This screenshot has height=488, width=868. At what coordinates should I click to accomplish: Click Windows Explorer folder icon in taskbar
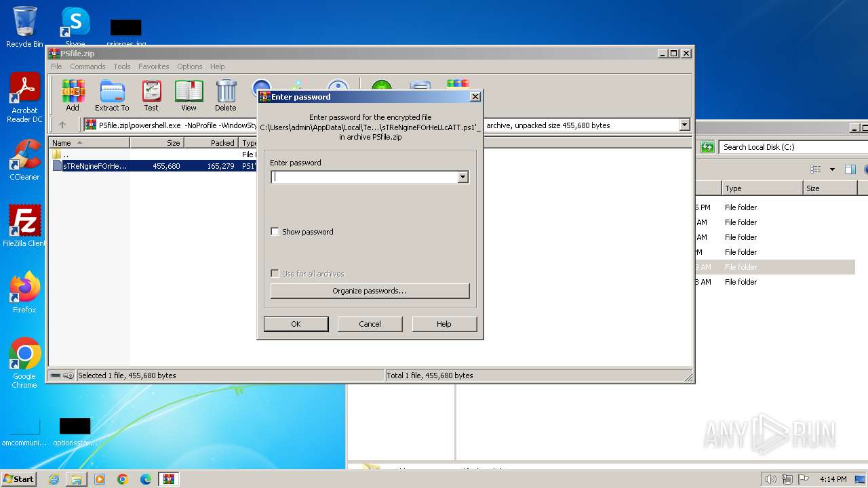(77, 479)
